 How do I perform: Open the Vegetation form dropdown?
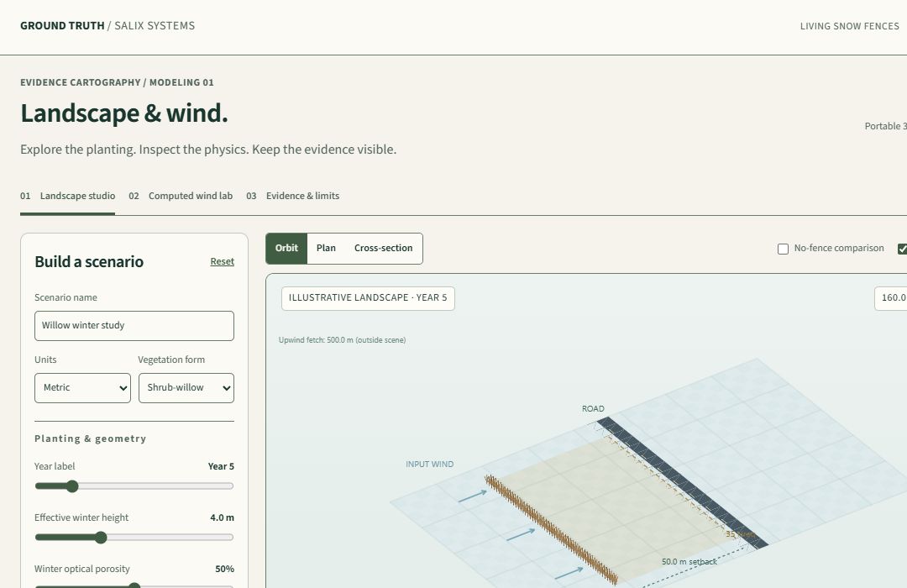pos(186,388)
